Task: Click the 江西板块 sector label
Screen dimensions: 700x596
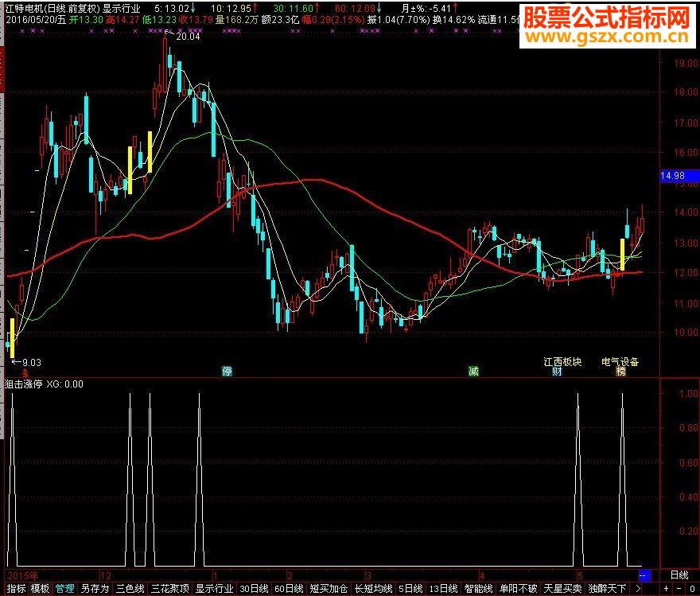Action: [562, 361]
